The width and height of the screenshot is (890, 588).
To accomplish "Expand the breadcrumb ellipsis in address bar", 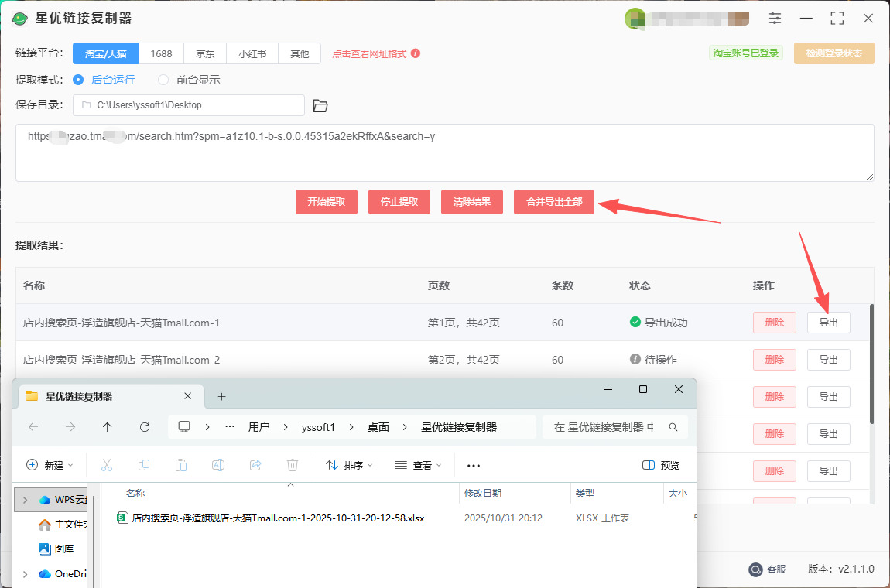I will click(230, 427).
